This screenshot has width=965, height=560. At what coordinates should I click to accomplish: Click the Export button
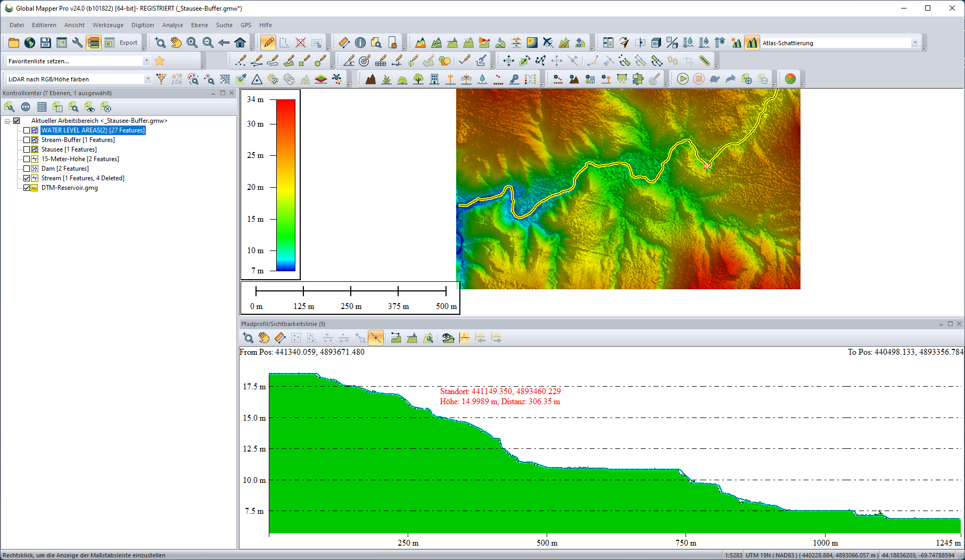[x=128, y=43]
